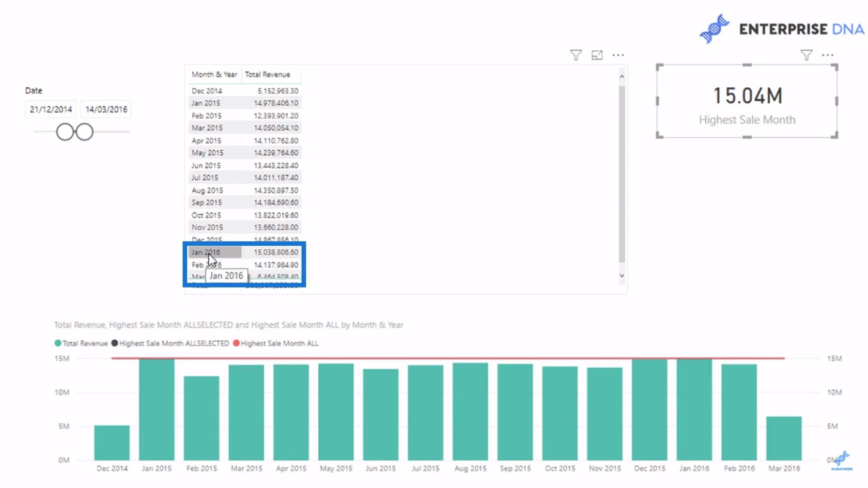The width and height of the screenshot is (868, 488).
Task: Click the table scrollbar up arrow
Action: pyautogui.click(x=622, y=76)
